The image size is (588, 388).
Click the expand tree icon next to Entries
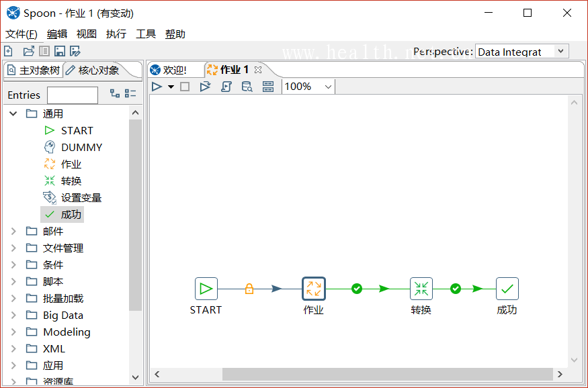[115, 93]
